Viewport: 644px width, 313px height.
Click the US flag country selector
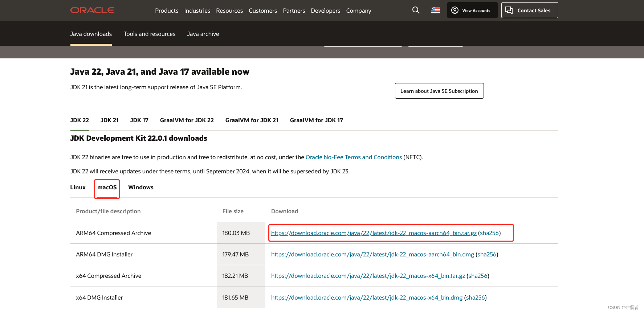point(436,10)
